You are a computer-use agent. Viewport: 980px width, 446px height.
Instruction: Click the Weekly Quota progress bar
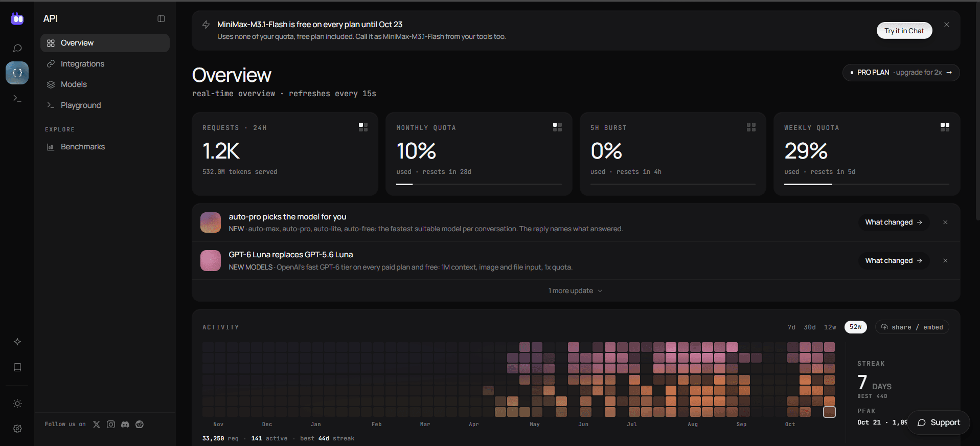(867, 184)
